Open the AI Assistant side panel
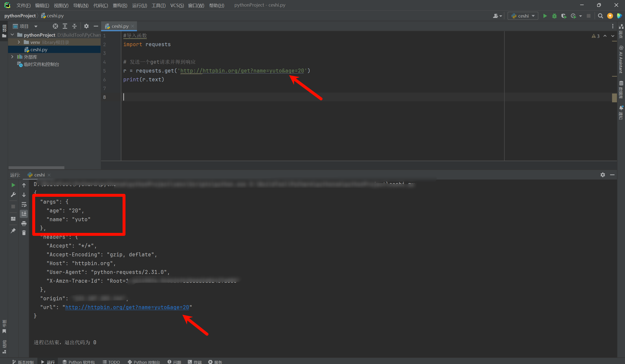 pyautogui.click(x=621, y=59)
